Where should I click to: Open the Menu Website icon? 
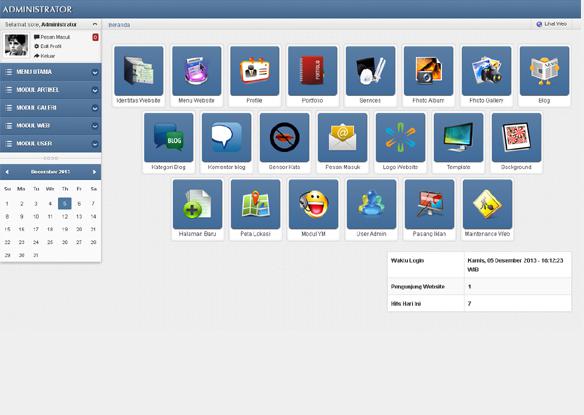[x=197, y=71]
